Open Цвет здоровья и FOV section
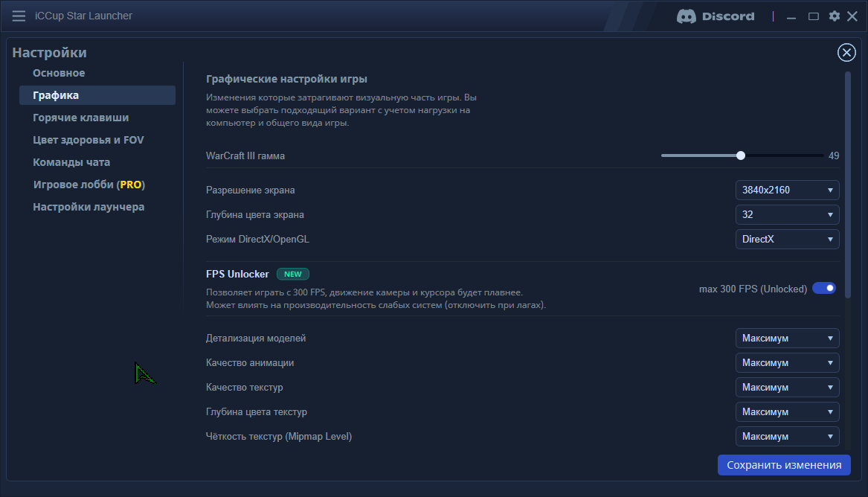The image size is (868, 497). point(88,140)
